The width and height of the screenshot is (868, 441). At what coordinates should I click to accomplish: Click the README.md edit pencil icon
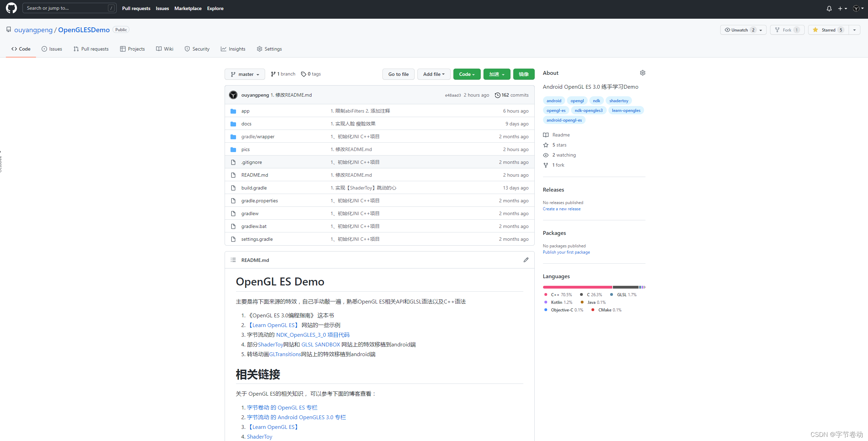click(526, 260)
